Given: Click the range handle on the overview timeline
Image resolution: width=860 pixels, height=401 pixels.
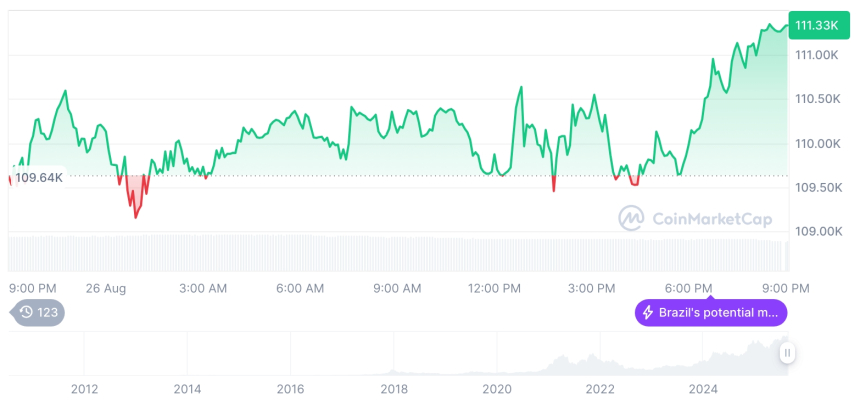Looking at the screenshot, I should [788, 352].
